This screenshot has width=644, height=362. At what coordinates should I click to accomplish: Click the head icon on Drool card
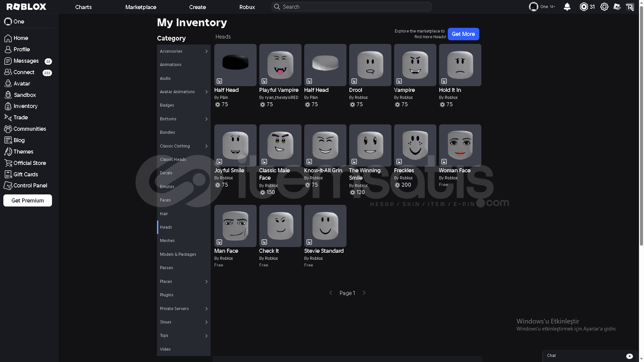pos(354,81)
